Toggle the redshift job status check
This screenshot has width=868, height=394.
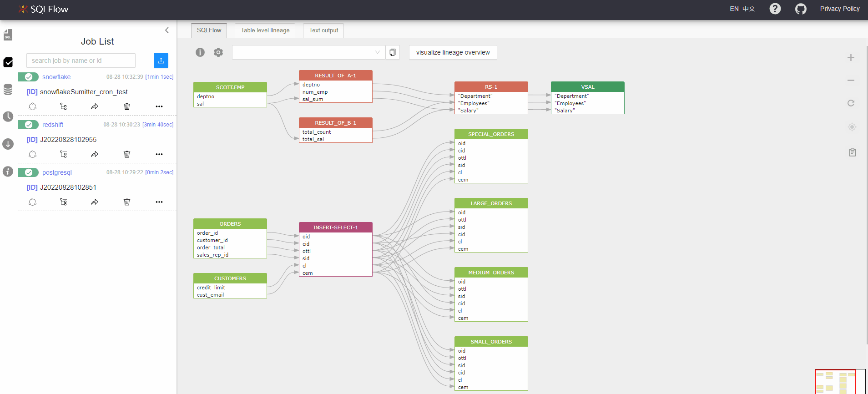point(29,125)
